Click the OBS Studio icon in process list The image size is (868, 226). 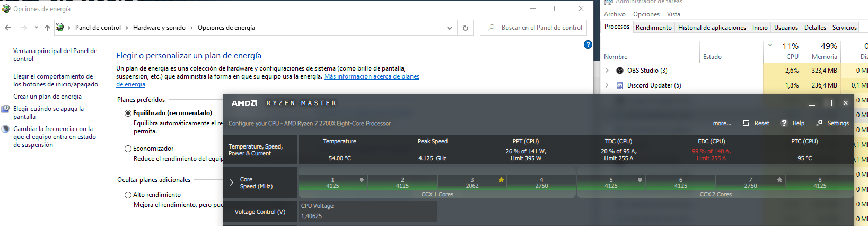tap(620, 70)
